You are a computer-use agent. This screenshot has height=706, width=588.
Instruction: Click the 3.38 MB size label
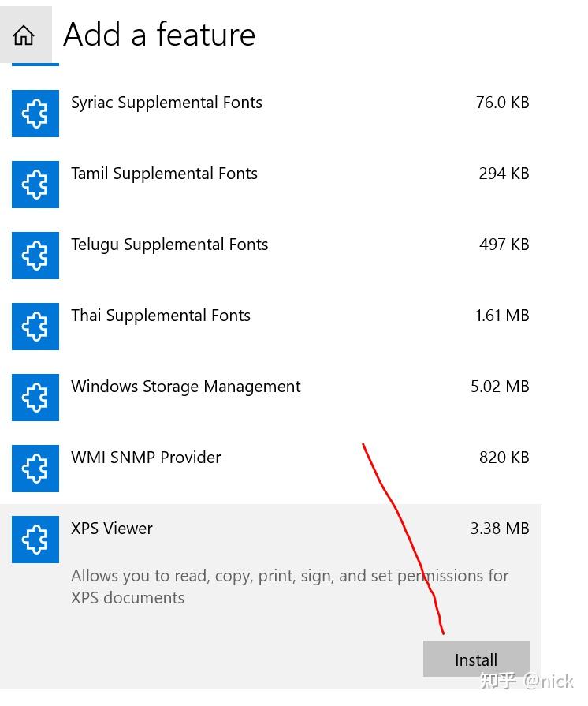point(500,529)
